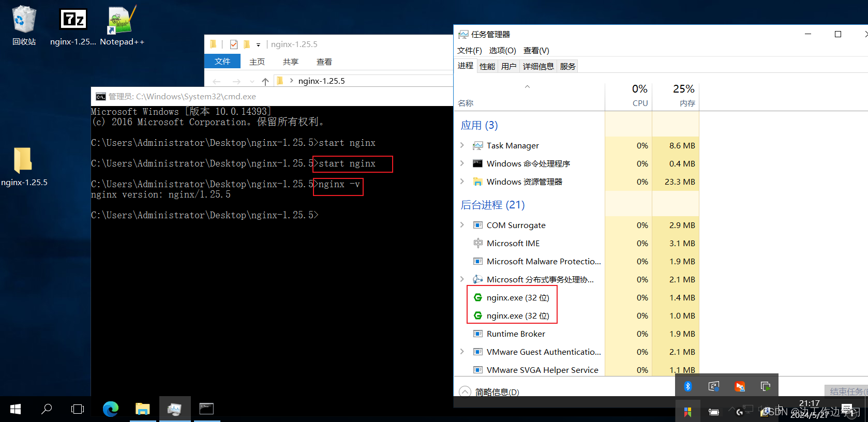868x422 pixels.
Task: Click the Properties checkmark icon in Explorer's title bar
Action: (x=234, y=44)
